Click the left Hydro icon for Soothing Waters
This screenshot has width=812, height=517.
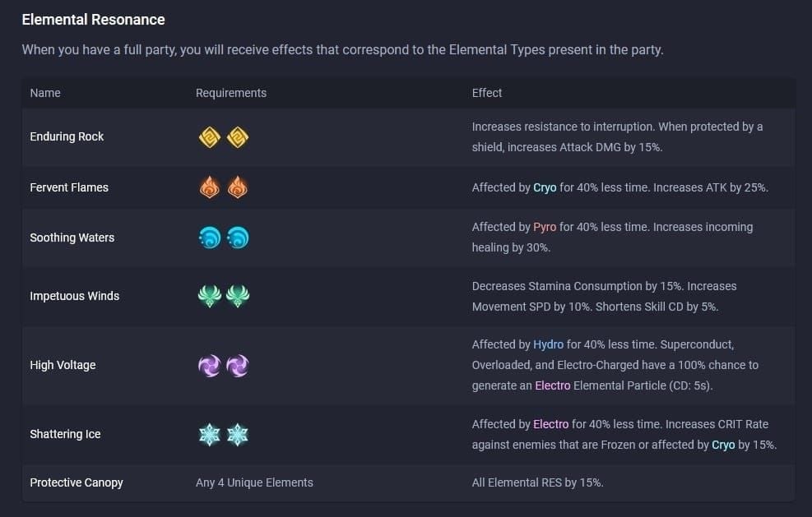210,238
